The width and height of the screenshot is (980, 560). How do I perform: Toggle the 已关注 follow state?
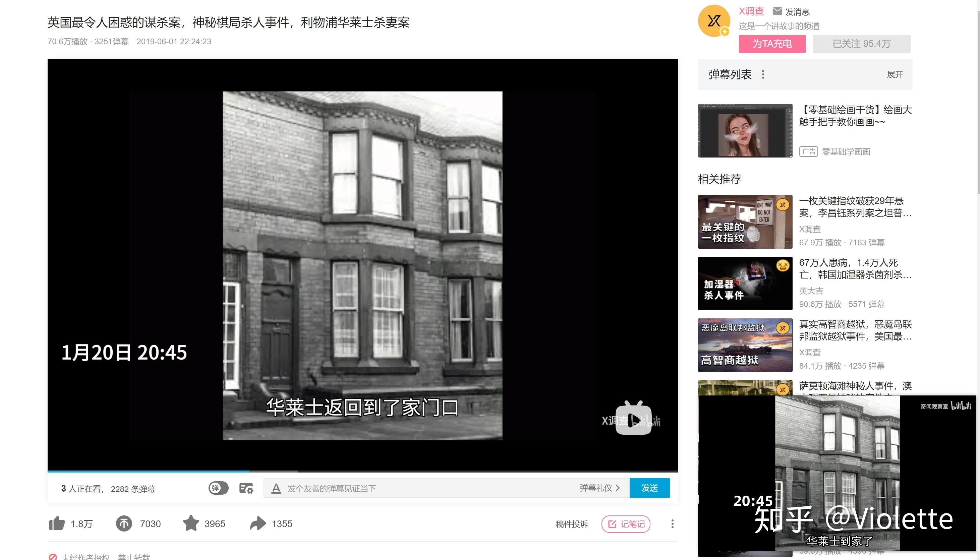click(x=861, y=44)
